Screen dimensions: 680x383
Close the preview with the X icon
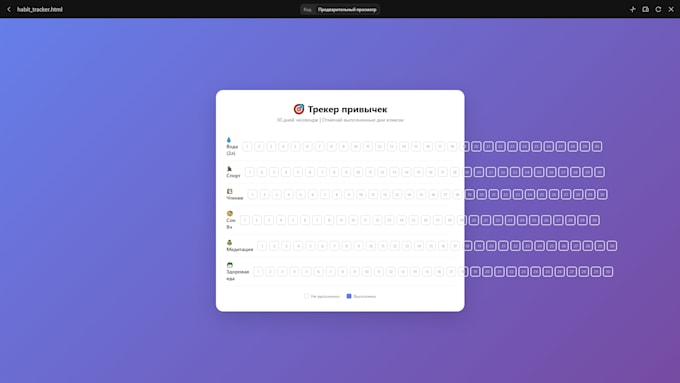671,9
